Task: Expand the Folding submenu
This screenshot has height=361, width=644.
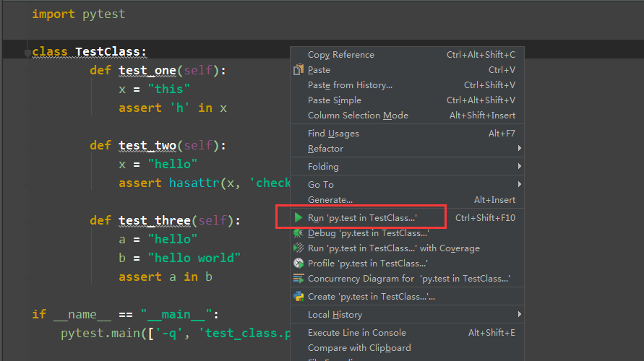Action: 323,167
